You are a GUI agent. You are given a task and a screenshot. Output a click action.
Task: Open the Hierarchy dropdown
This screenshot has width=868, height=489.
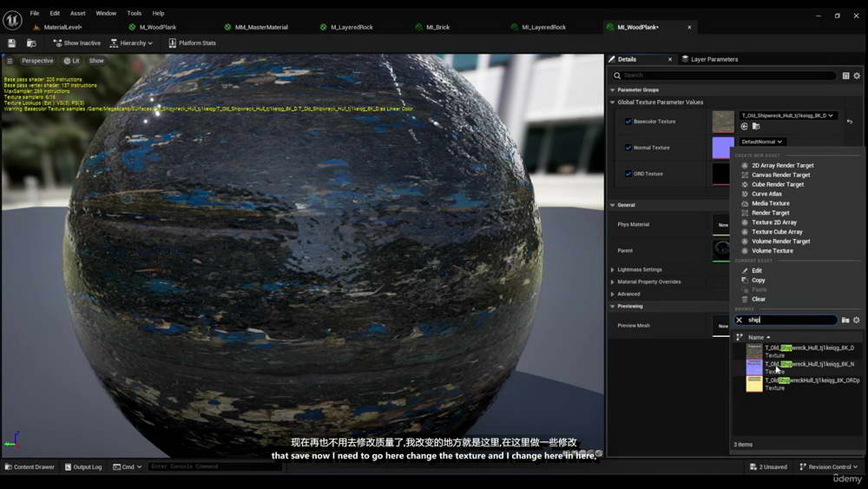tap(131, 43)
